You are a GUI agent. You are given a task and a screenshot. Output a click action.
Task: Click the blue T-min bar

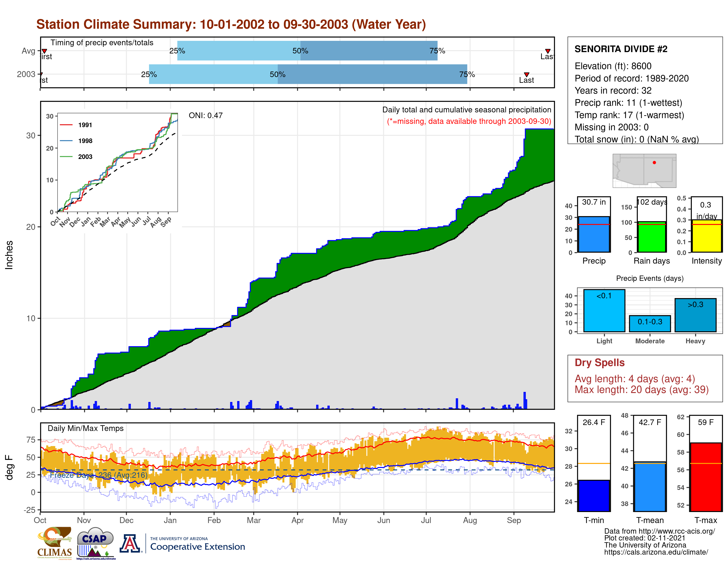click(x=594, y=496)
